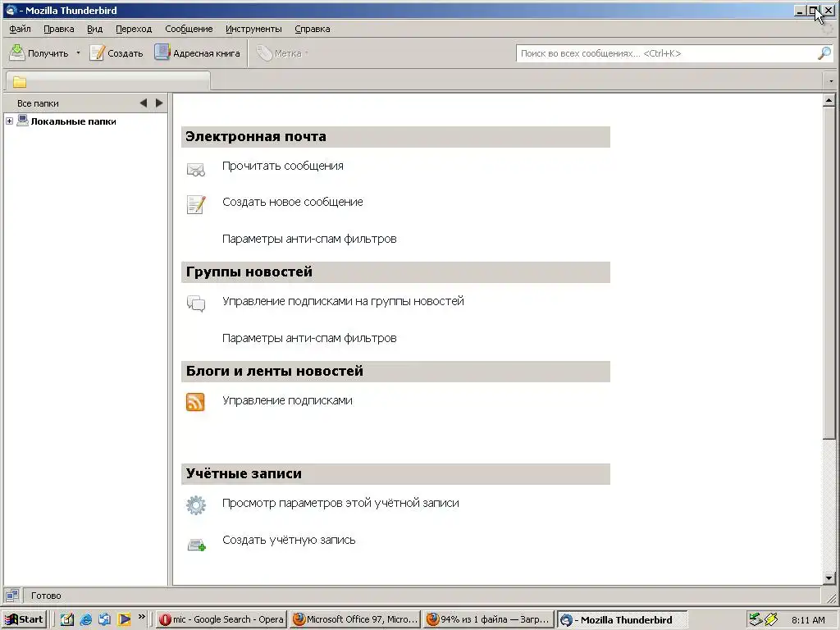The image size is (840, 630).
Task: Open Параметры анти-спам фильтров under Группы новостей
Action: [309, 338]
